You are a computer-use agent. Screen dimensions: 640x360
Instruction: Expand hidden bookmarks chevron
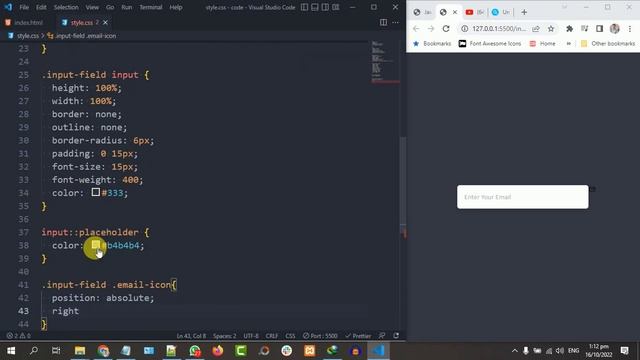569,44
